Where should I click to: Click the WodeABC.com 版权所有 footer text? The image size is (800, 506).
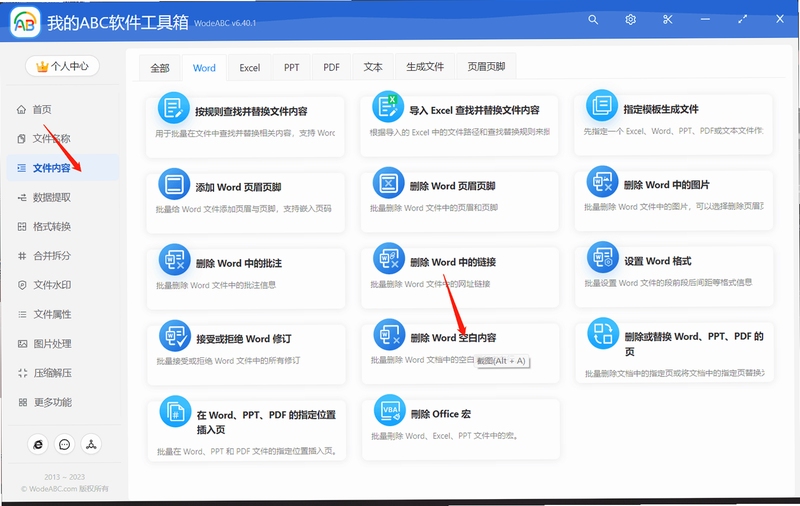[x=65, y=489]
